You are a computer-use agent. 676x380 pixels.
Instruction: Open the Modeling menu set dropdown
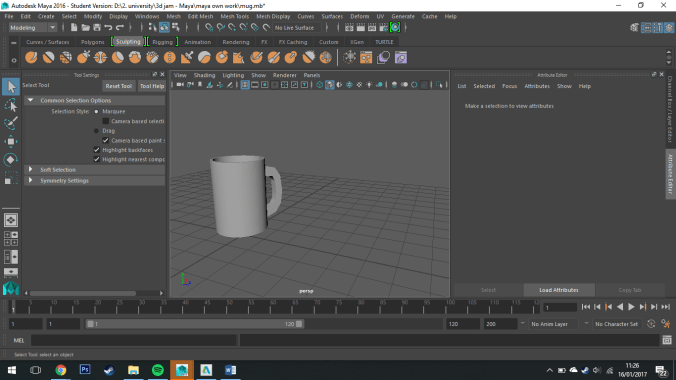click(33, 28)
